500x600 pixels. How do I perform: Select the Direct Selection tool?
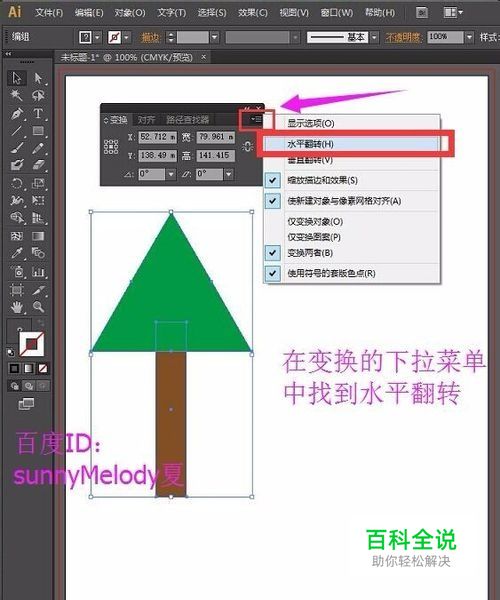click(x=38, y=78)
